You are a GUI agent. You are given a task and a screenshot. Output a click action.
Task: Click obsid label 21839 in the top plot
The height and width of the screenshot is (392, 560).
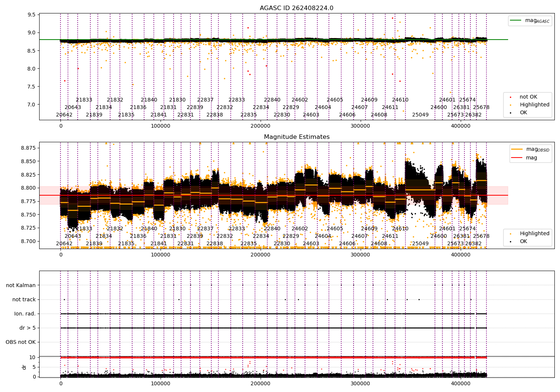94,115
